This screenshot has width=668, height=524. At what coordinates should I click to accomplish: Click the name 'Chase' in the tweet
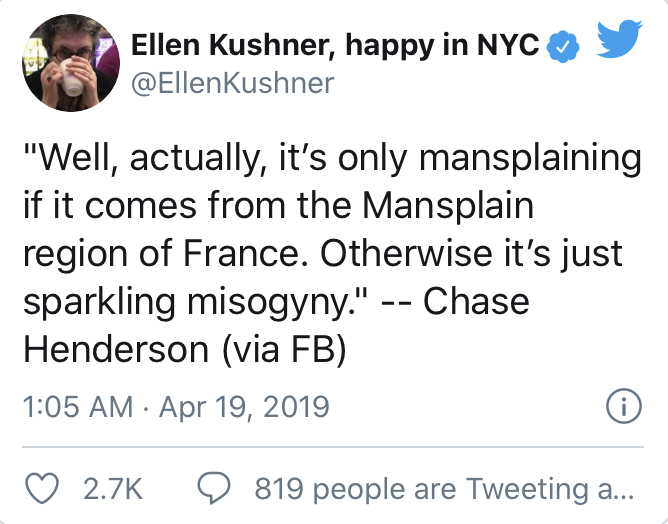[476, 302]
